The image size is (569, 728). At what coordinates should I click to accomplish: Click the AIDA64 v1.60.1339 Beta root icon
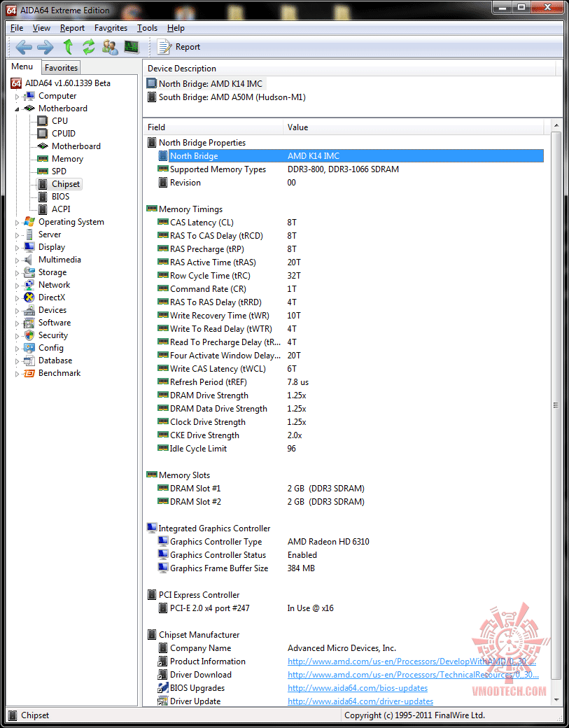(x=16, y=83)
